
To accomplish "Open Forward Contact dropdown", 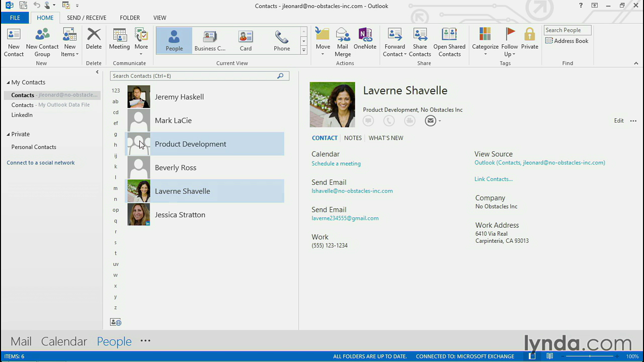I will (x=395, y=42).
